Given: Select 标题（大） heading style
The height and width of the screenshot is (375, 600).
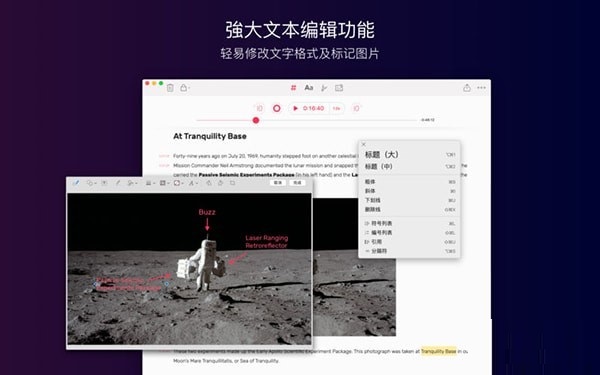Looking at the screenshot, I should (409, 155).
